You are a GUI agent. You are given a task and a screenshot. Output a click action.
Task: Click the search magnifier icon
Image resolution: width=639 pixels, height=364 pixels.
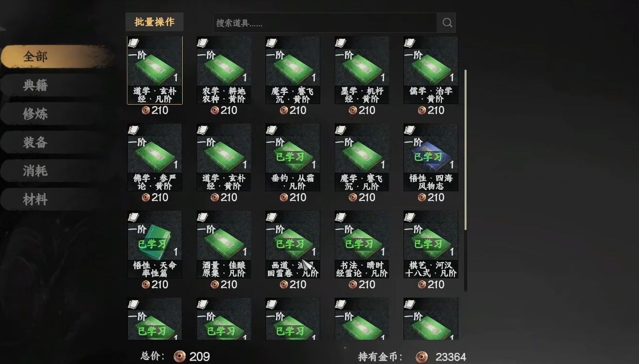tap(446, 23)
